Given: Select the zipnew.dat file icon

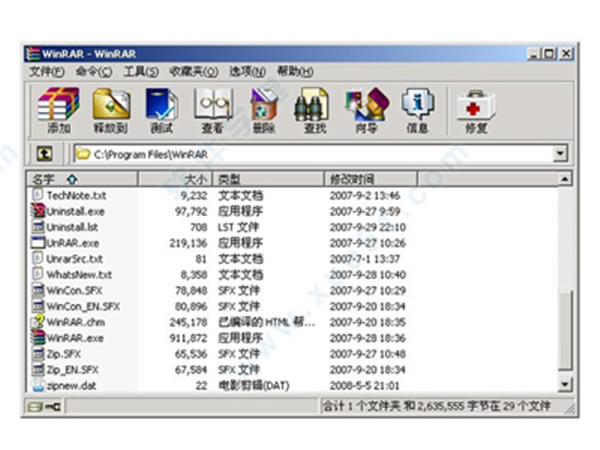Looking at the screenshot, I should (38, 385).
